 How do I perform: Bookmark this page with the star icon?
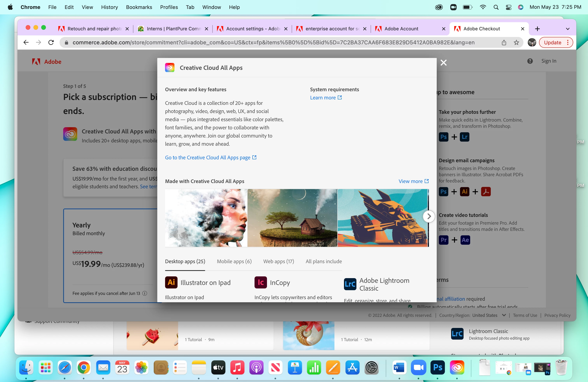pyautogui.click(x=516, y=43)
